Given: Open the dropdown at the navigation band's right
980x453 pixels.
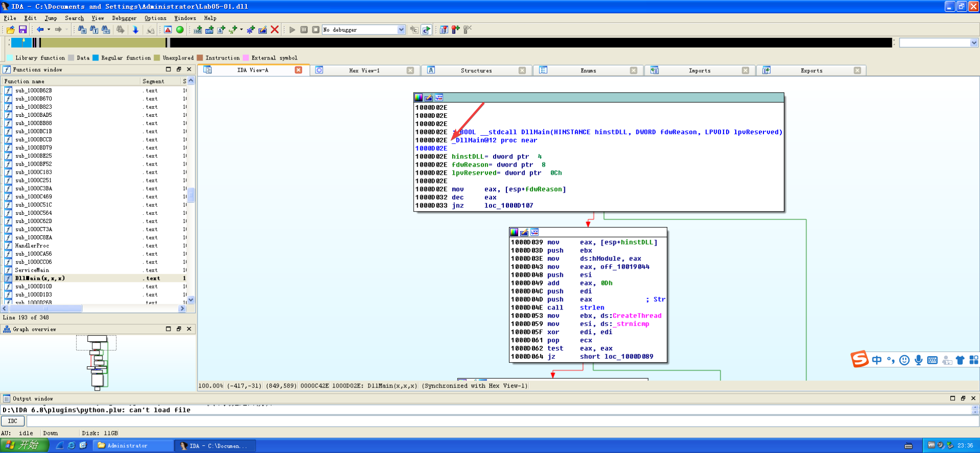Looking at the screenshot, I should [x=973, y=43].
